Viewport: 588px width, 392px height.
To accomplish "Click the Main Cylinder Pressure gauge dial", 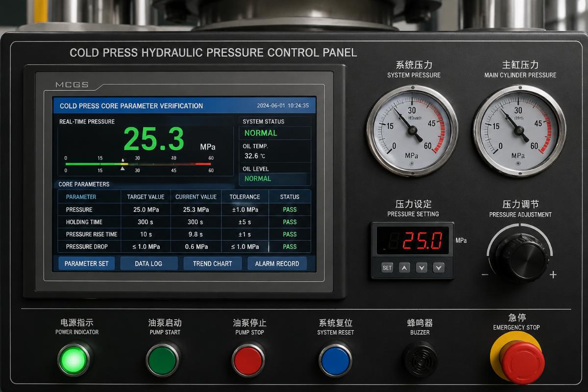I will pos(519,130).
